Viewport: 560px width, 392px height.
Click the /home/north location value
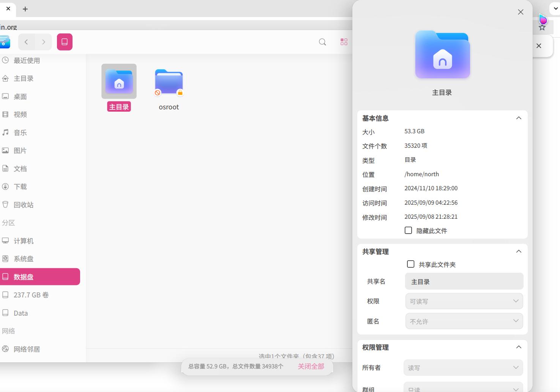[421, 174]
